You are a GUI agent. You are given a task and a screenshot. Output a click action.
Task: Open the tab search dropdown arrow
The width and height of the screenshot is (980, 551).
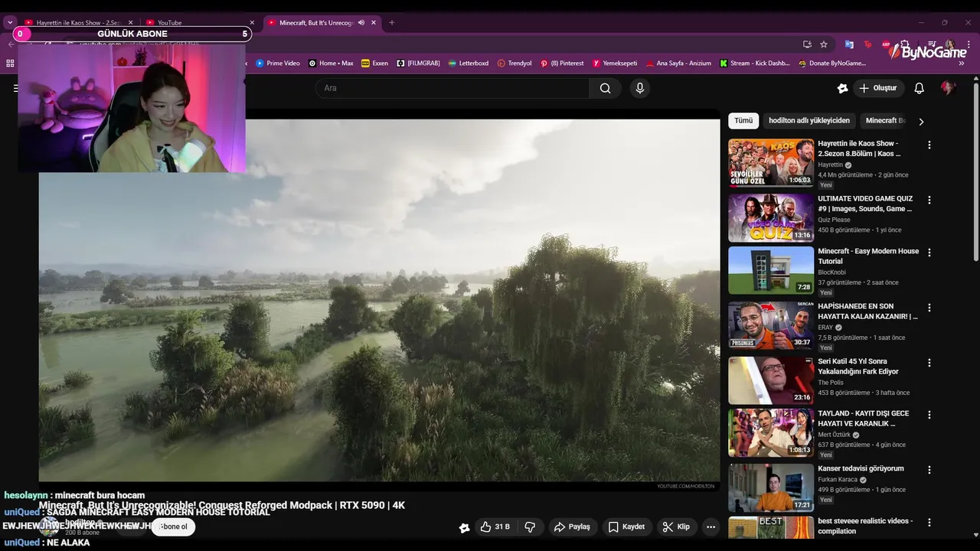10,23
